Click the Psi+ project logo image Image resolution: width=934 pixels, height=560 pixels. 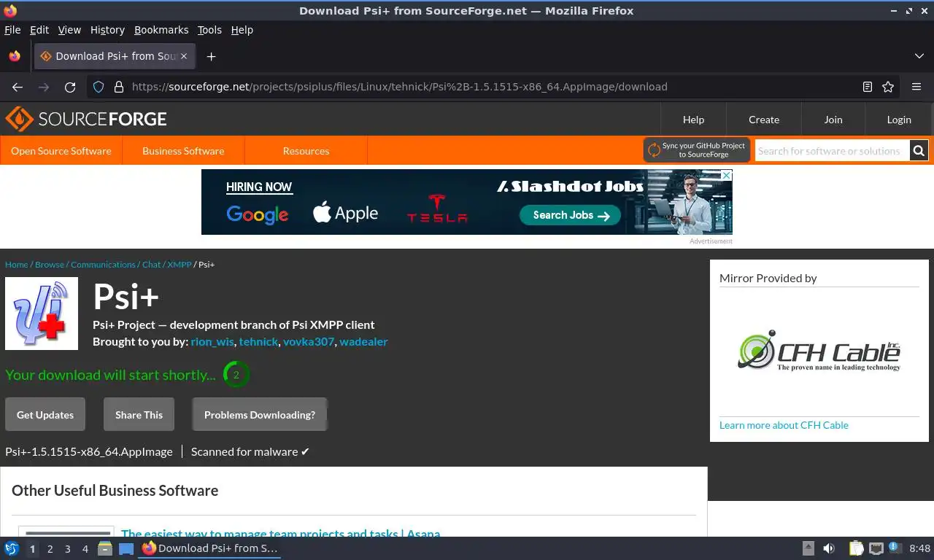pyautogui.click(x=42, y=314)
